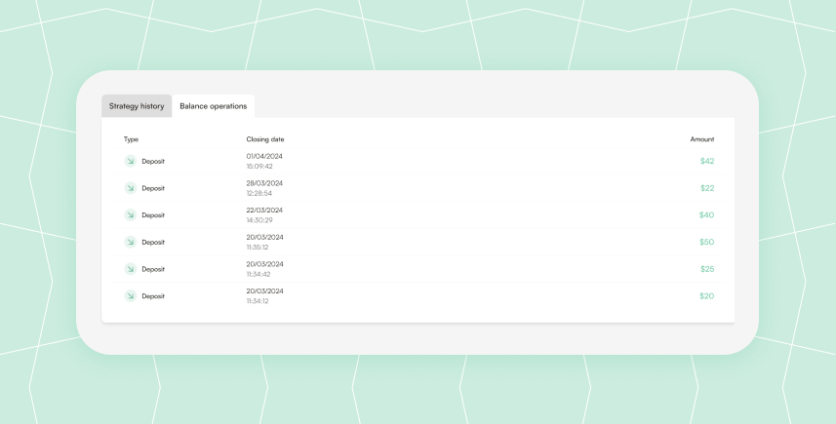
Task: Click the $42 deposit amount
Action: (707, 161)
